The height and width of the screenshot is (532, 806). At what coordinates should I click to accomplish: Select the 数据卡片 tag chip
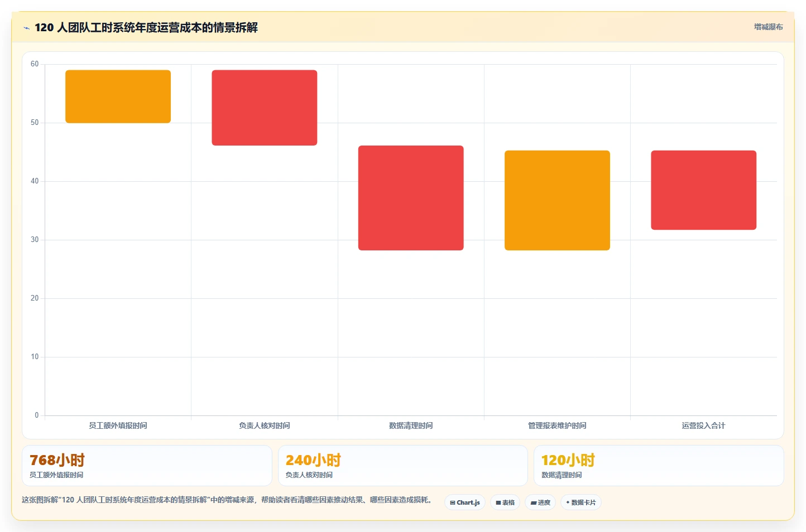tap(581, 502)
